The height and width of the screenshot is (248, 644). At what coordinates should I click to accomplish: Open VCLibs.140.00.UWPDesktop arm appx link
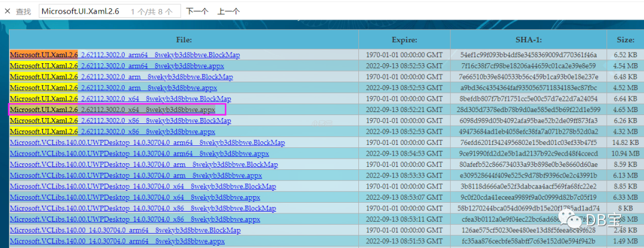pos(136,176)
